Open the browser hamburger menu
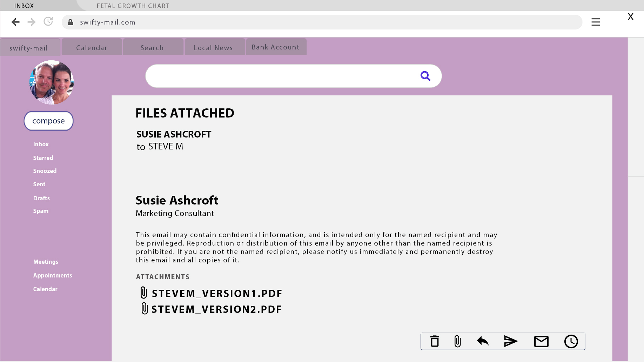The width and height of the screenshot is (644, 362). click(596, 22)
